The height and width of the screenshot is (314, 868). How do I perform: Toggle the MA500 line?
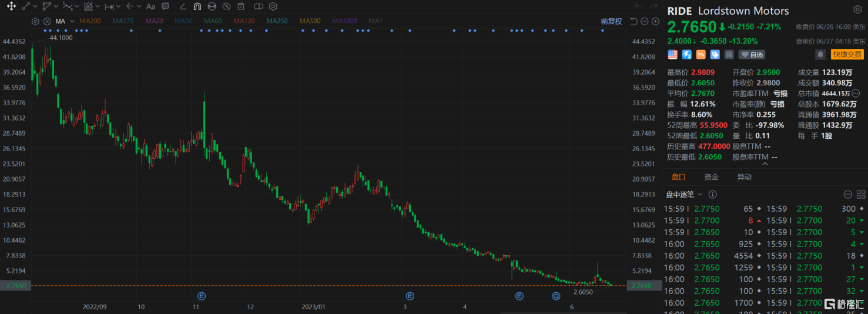click(310, 21)
